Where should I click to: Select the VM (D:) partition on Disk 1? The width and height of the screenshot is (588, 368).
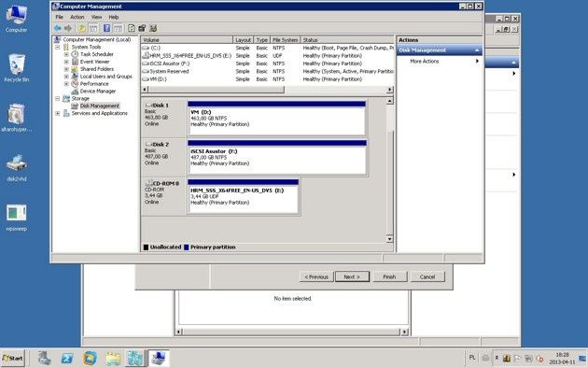(276, 119)
